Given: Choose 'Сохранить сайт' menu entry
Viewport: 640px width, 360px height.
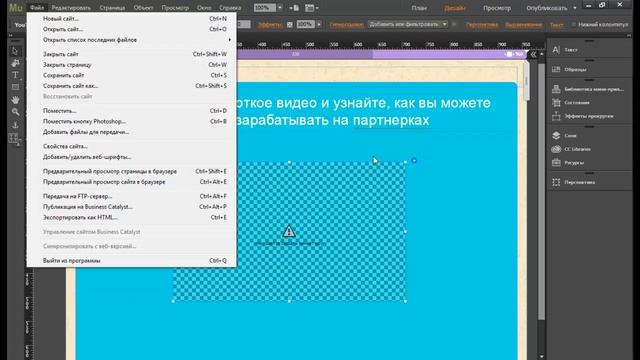Looking at the screenshot, I should coord(131,75).
